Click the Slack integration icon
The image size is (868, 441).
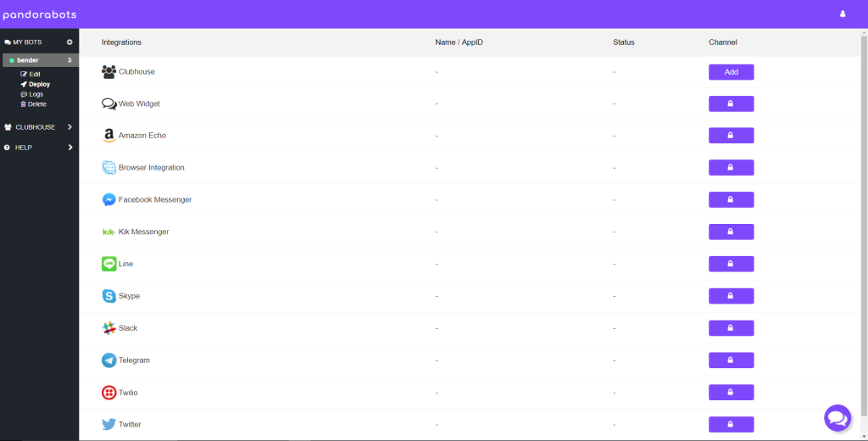pos(108,328)
